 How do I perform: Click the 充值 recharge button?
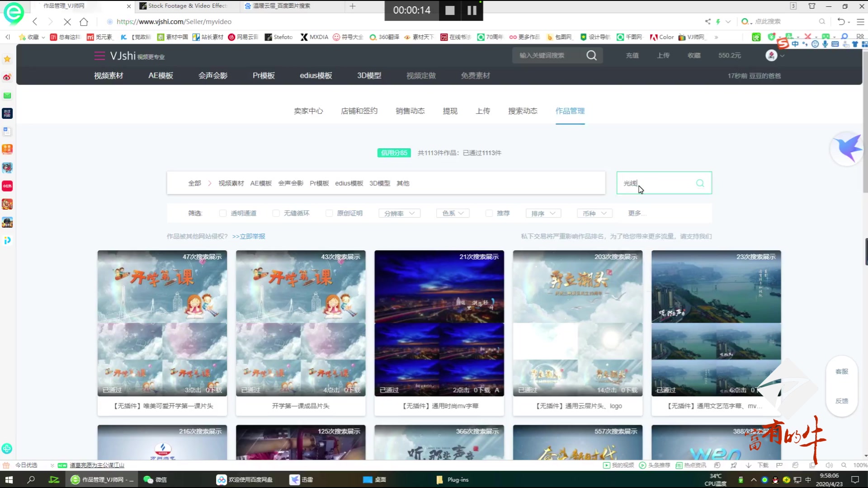coord(632,55)
